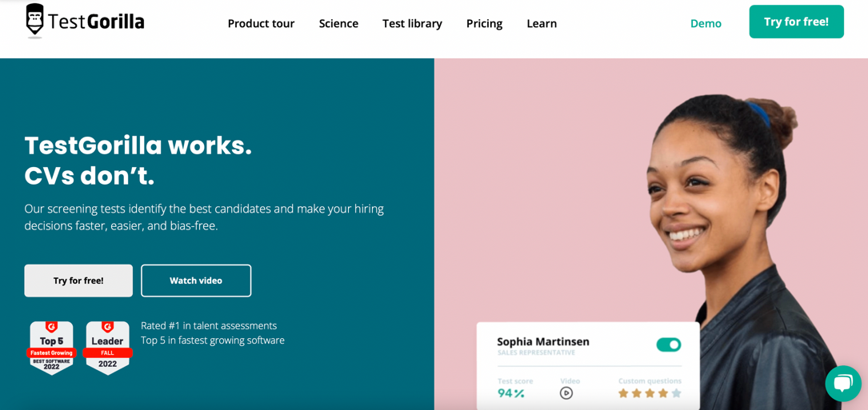Click the 94% test score value
868x410 pixels.
(x=511, y=393)
